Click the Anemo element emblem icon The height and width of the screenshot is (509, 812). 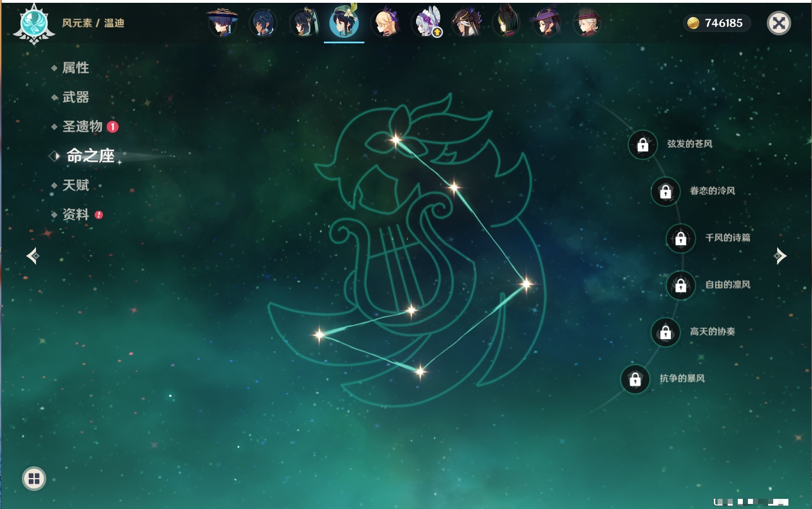click(34, 24)
